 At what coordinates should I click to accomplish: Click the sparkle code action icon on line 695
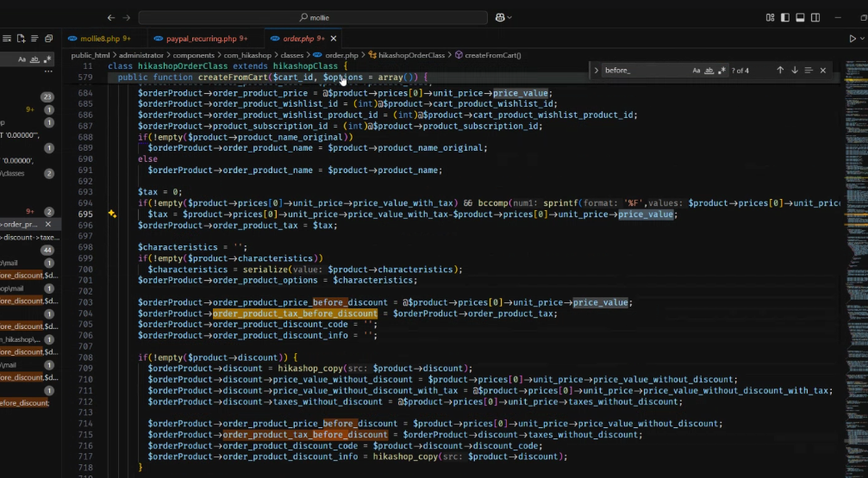point(112,214)
